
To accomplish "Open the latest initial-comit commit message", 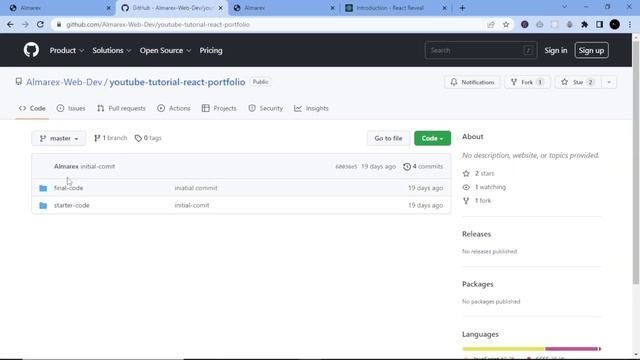I will coord(98,166).
